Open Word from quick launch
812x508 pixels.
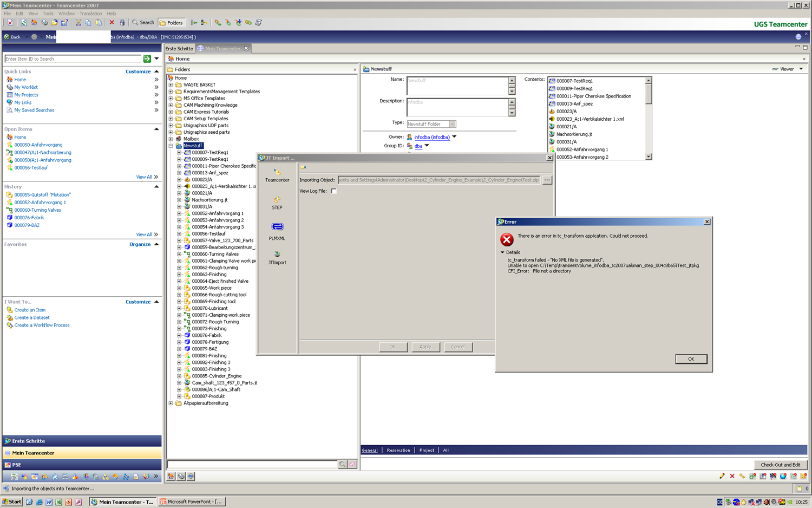(49, 502)
